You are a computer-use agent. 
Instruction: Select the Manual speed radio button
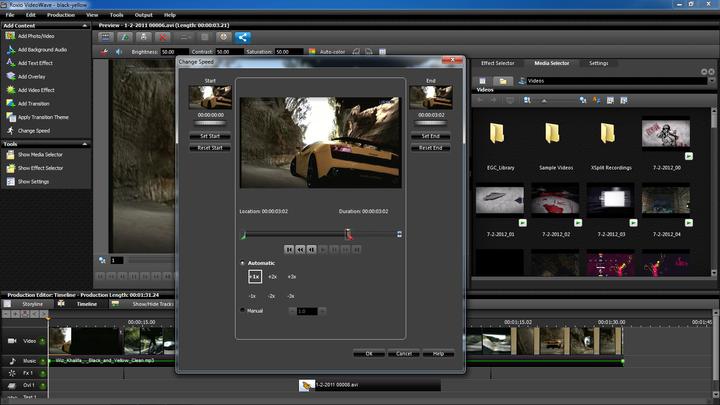click(242, 310)
